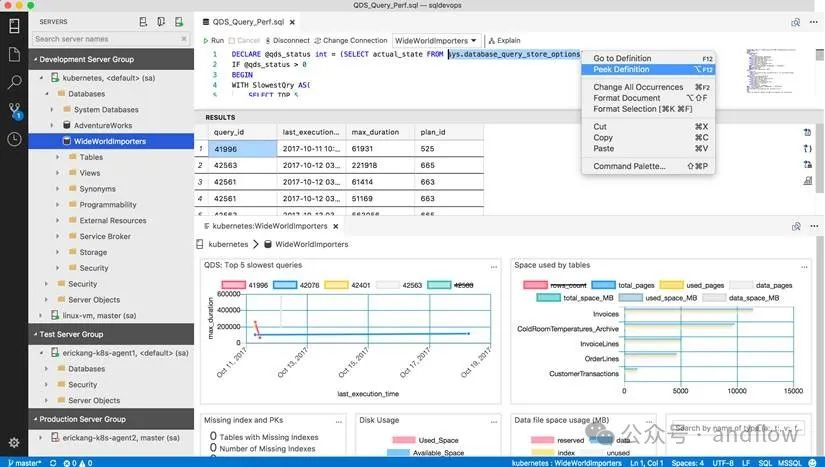Image resolution: width=825 pixels, height=467 pixels.
Task: Open the WideWorldImporters database dropdown
Action: 436,40
